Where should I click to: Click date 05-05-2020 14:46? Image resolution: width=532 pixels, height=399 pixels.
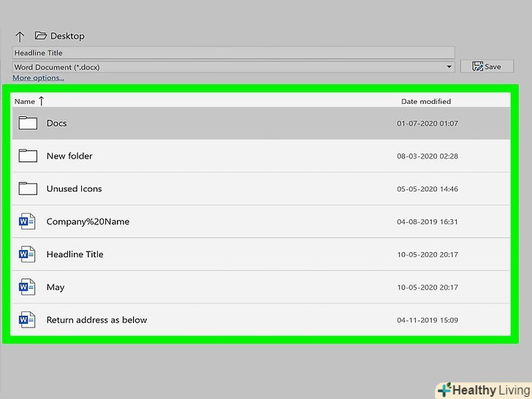coord(427,189)
